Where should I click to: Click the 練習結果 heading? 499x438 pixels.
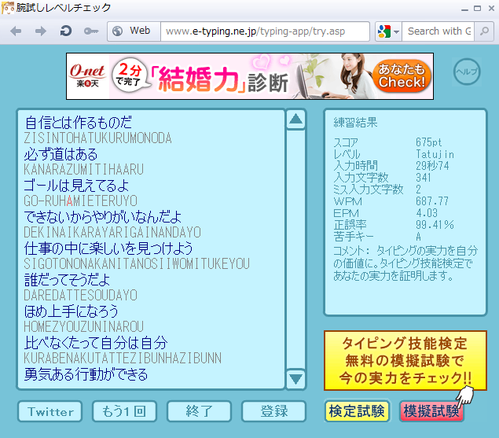click(355, 123)
